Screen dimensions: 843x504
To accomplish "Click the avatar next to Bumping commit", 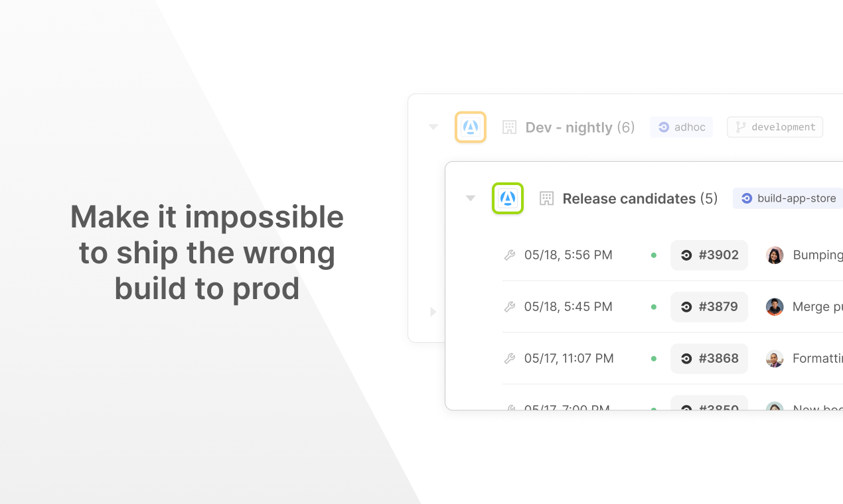I will (775, 255).
